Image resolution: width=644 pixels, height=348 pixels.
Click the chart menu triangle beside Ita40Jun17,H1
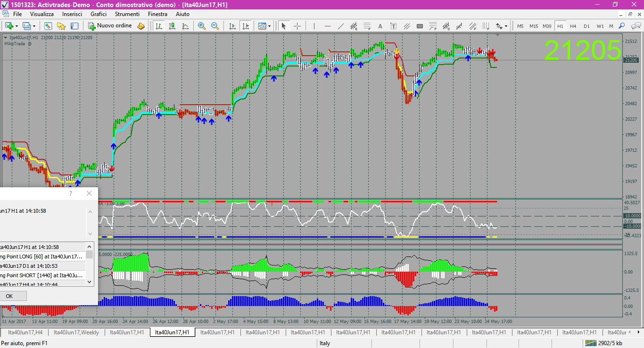pos(5,37)
